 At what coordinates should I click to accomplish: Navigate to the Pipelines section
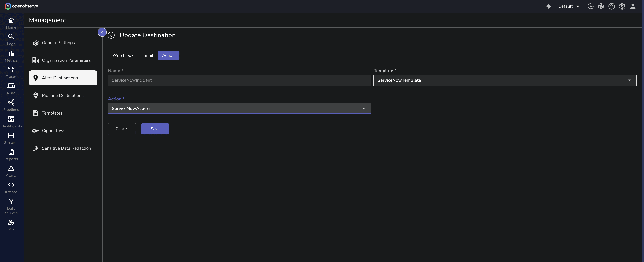tap(11, 105)
